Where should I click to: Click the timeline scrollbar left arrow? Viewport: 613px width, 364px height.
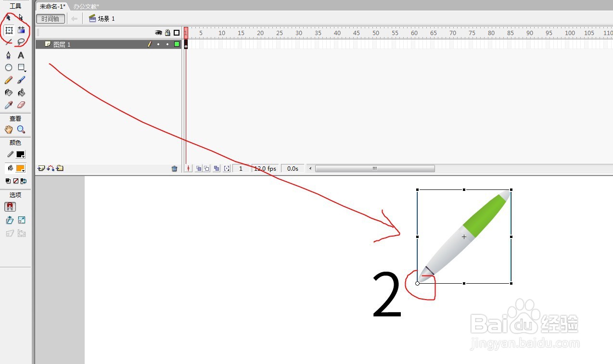point(310,169)
